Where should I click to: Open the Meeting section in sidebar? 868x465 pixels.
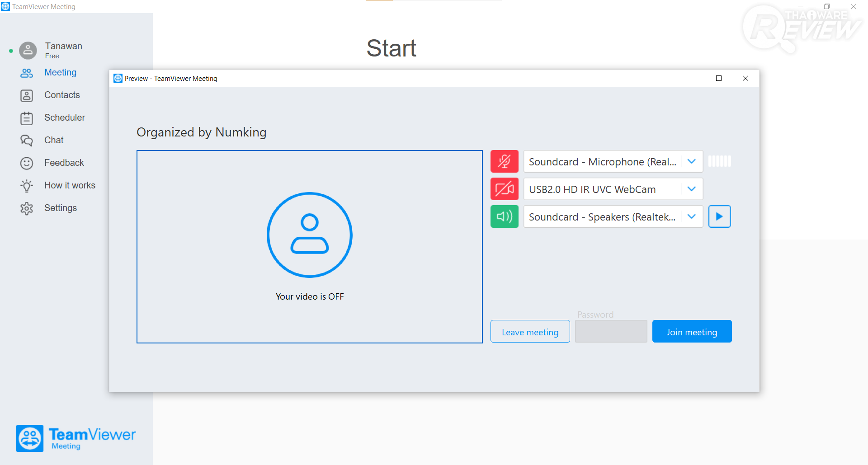(60, 72)
